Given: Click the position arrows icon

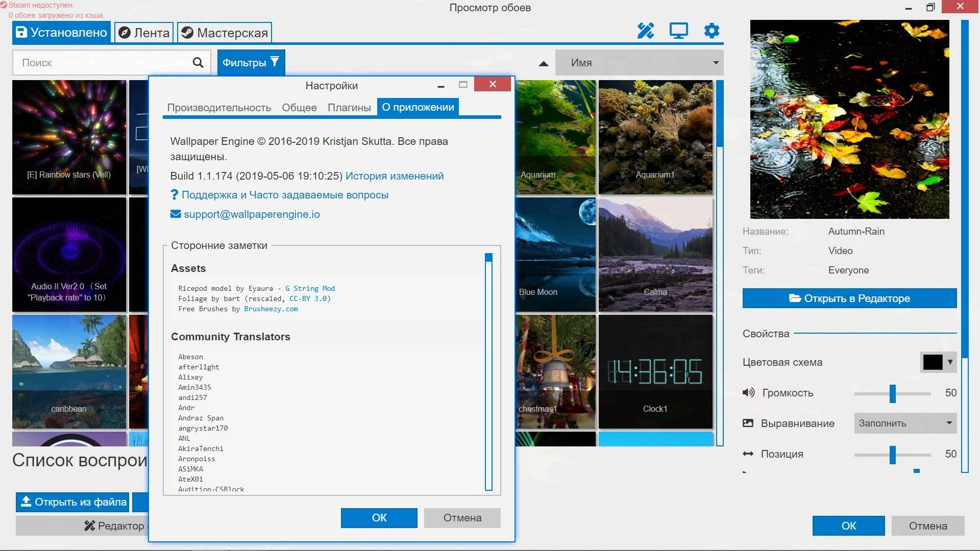Looking at the screenshot, I should pos(748,454).
